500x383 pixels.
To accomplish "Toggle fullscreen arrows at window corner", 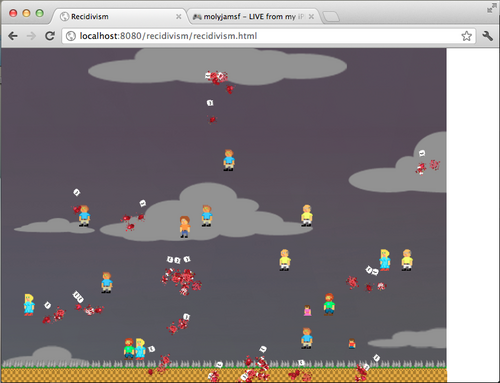I will [x=491, y=8].
